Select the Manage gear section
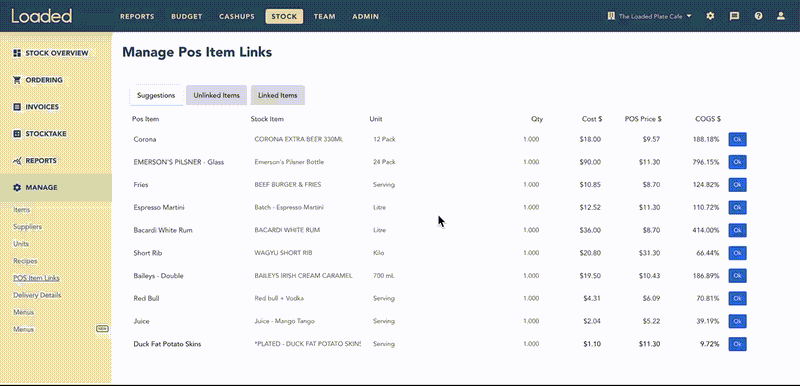Screen dimensions: 800x386 point(56,188)
